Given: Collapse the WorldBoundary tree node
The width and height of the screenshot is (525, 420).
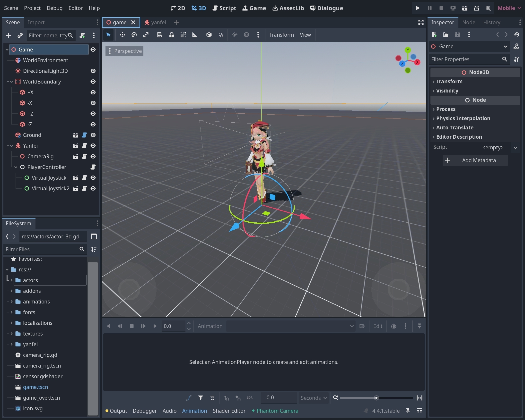Looking at the screenshot, I should (11, 82).
